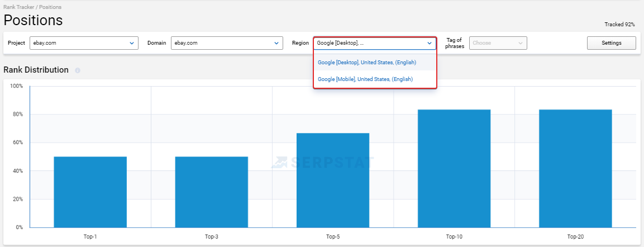The height and width of the screenshot is (247, 644).
Task: Click the Top-5 axis label
Action: 333,237
